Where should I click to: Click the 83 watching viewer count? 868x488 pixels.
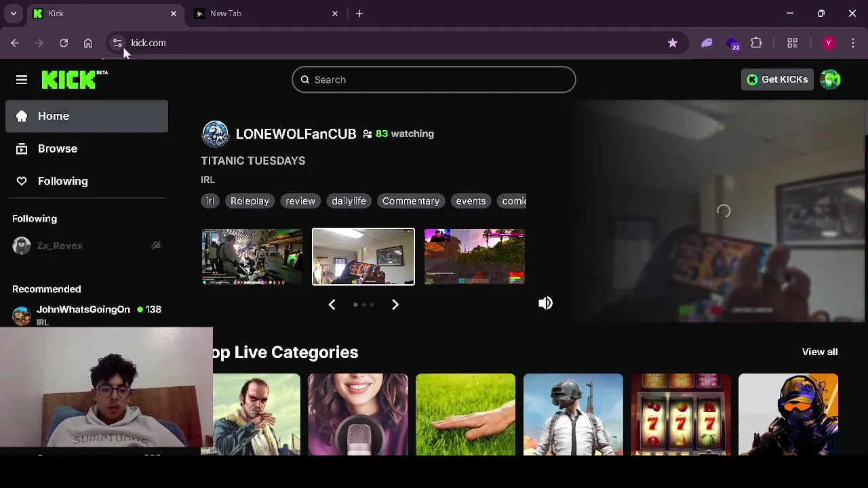tap(398, 134)
